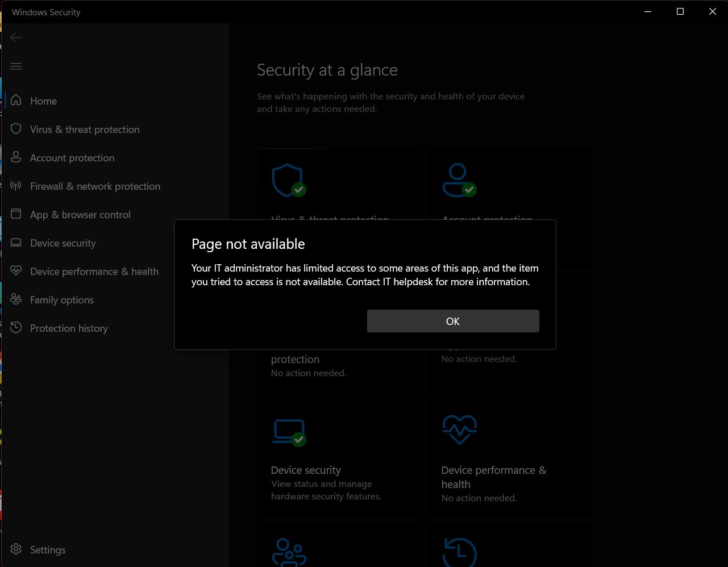
Task: Open the hamburger navigation menu
Action: pyautogui.click(x=16, y=66)
